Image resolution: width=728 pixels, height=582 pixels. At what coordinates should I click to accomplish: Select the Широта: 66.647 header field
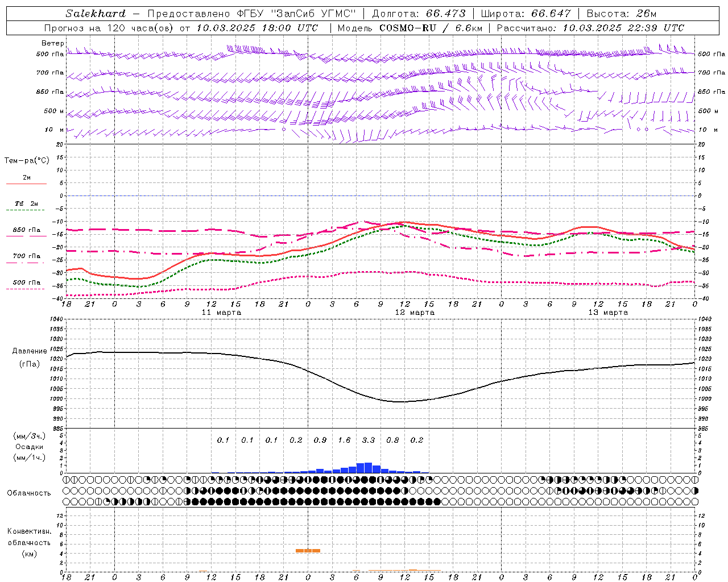tap(526, 14)
